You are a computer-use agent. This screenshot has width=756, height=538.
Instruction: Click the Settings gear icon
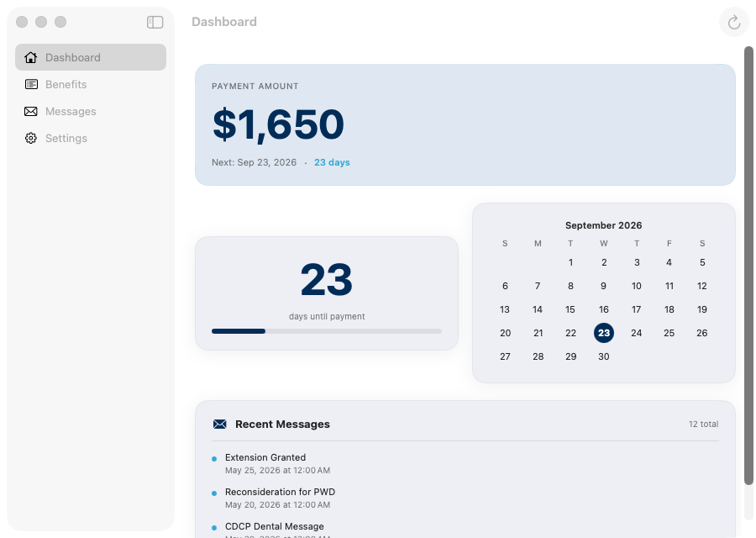31,139
